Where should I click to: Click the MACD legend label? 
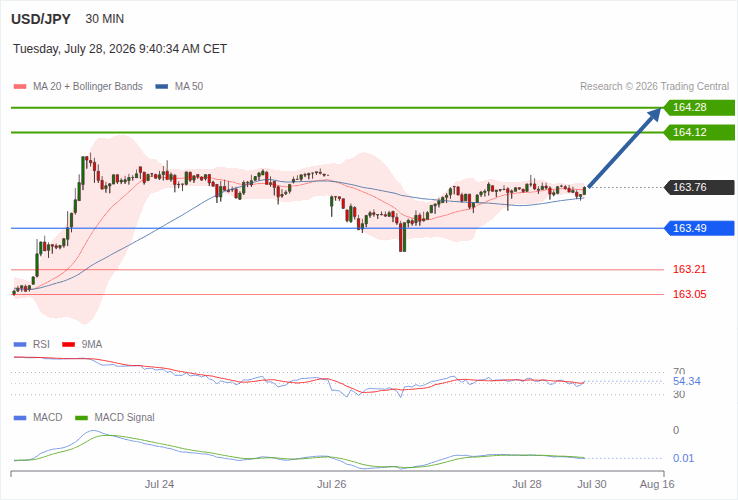[x=48, y=418]
